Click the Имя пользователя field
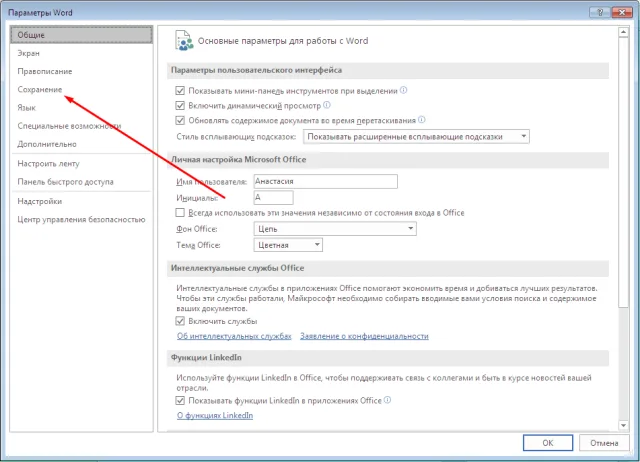 click(x=326, y=181)
